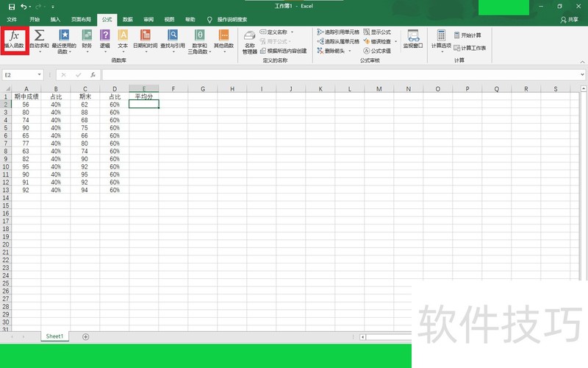Click Trace Precedents (追踪引用单元格)
This screenshot has width=588, height=368.
click(338, 32)
